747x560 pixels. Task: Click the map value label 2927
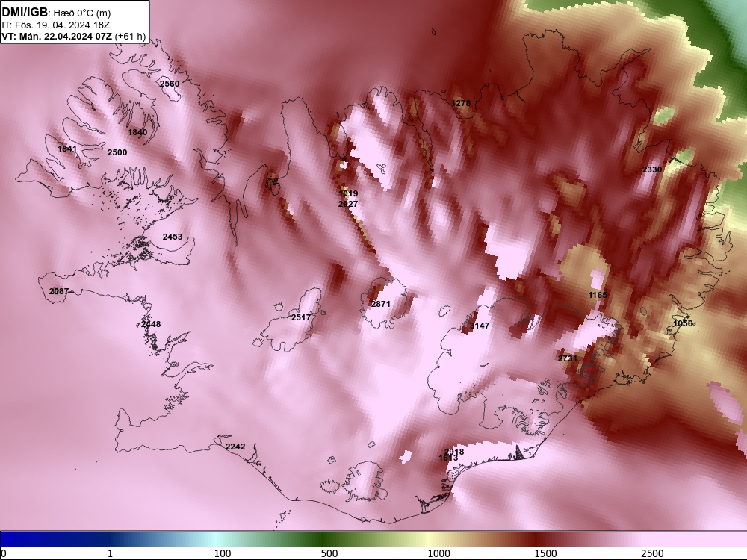coord(348,204)
